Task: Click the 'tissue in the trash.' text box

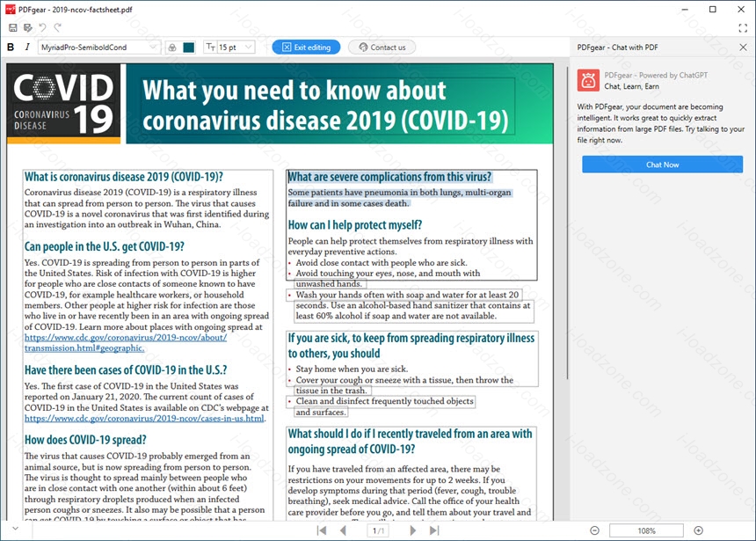Action: pyautogui.click(x=331, y=391)
